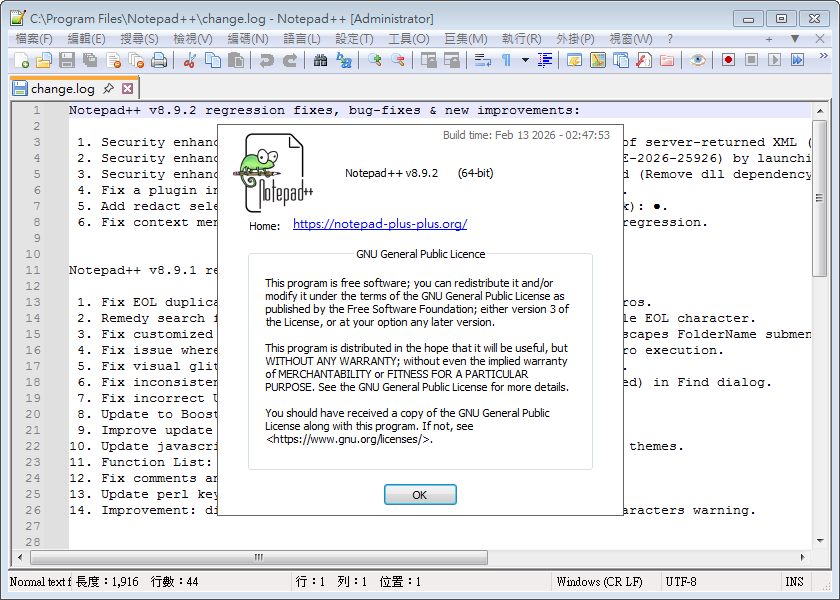The width and height of the screenshot is (840, 600).
Task: Open the notepad-plus-plus.org home link
Action: coord(380,224)
